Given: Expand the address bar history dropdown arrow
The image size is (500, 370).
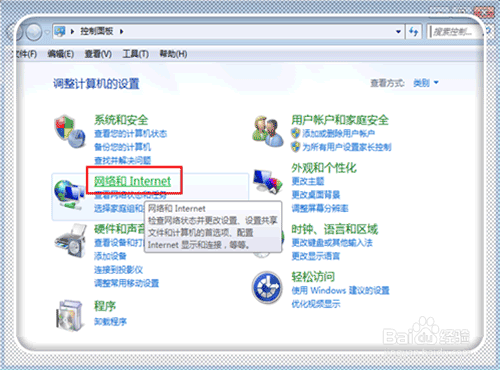Looking at the screenshot, I should [398, 32].
